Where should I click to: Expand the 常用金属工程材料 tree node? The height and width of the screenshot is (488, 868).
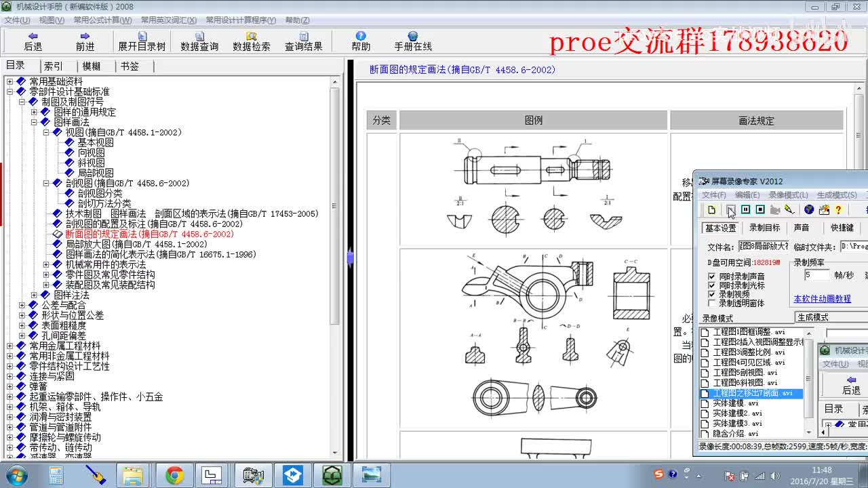point(9,346)
